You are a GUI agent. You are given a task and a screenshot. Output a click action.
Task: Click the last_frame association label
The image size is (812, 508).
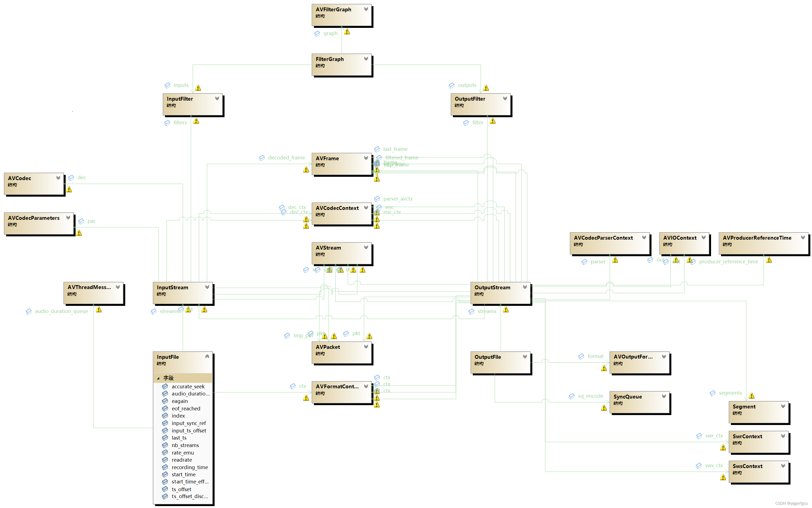tap(396, 149)
